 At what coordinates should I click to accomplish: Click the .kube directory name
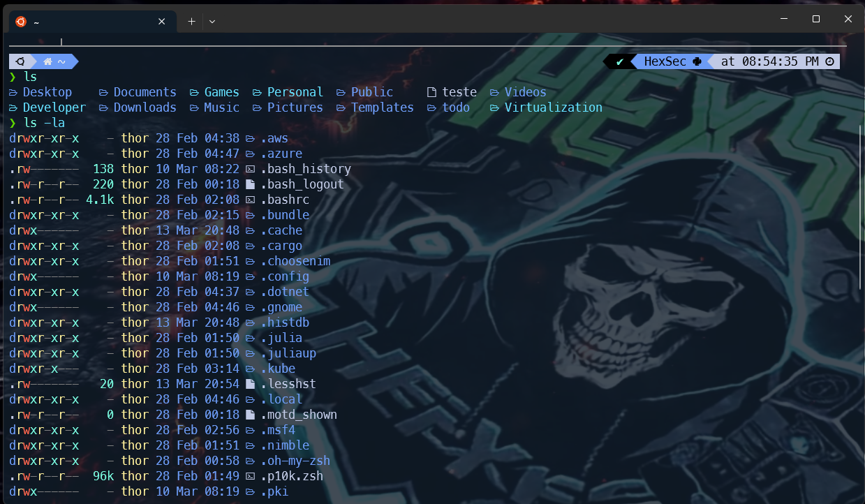pos(278,369)
